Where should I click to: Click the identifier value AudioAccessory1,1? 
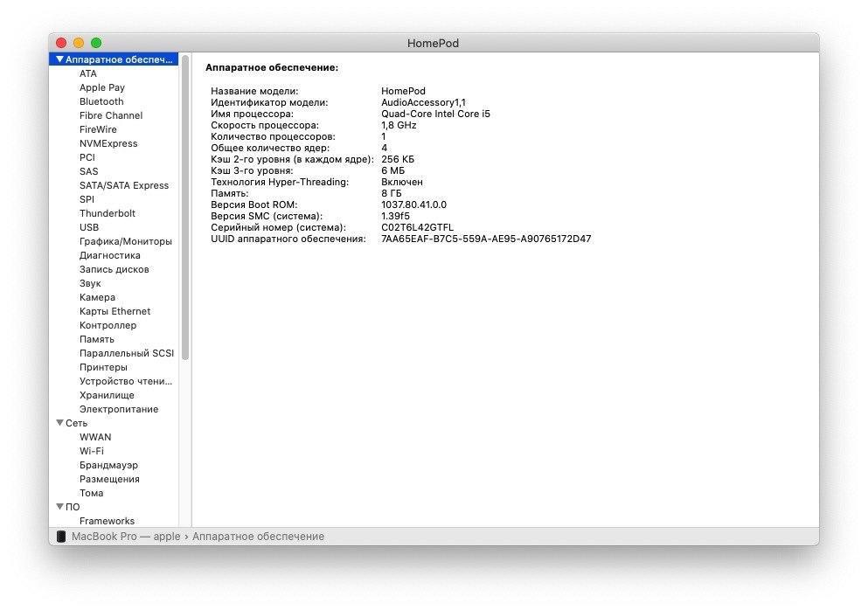coord(423,102)
